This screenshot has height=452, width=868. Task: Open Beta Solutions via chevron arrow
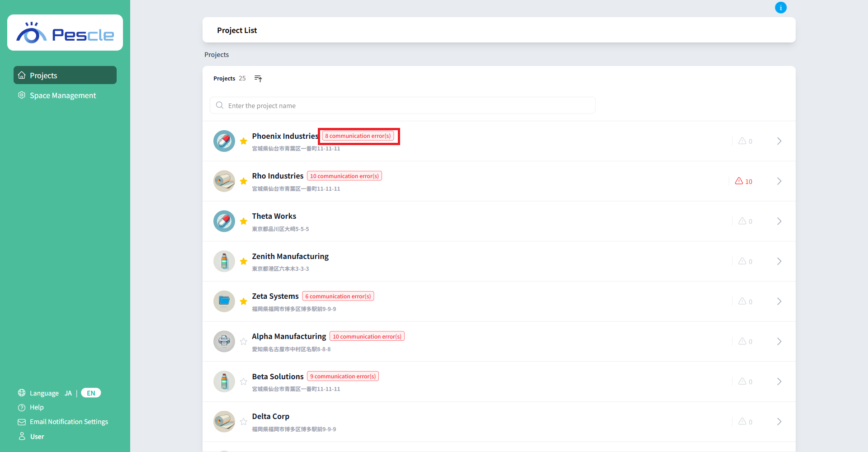pyautogui.click(x=779, y=381)
